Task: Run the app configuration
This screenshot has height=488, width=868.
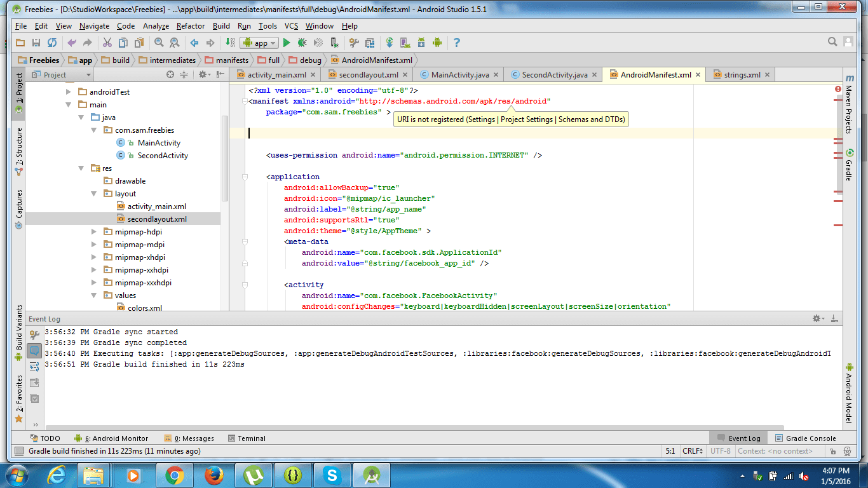Action: click(x=287, y=43)
